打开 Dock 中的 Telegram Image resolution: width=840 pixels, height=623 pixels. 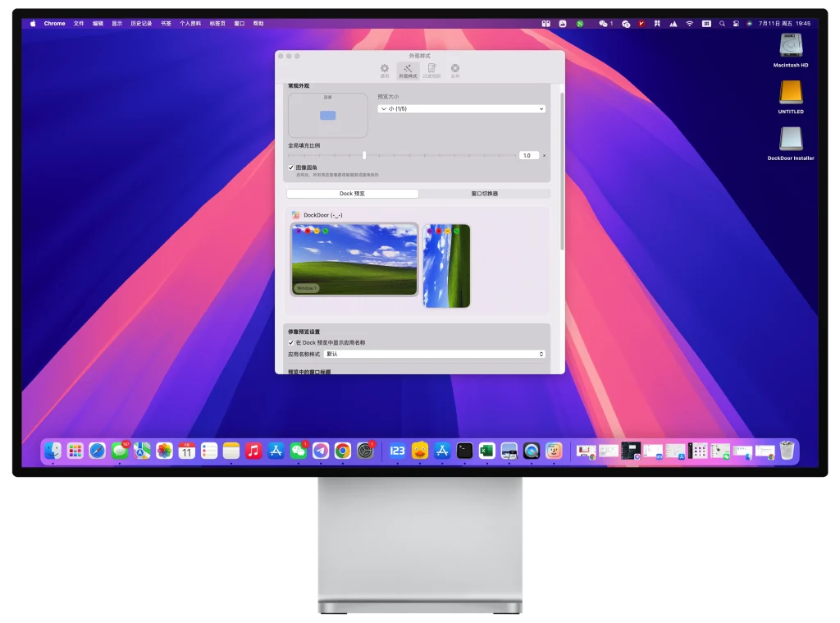tap(320, 450)
